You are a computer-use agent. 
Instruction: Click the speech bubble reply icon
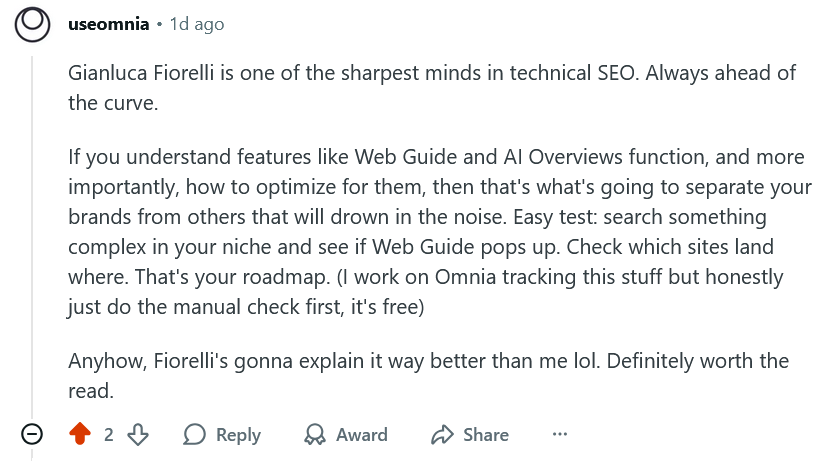pyautogui.click(x=196, y=434)
